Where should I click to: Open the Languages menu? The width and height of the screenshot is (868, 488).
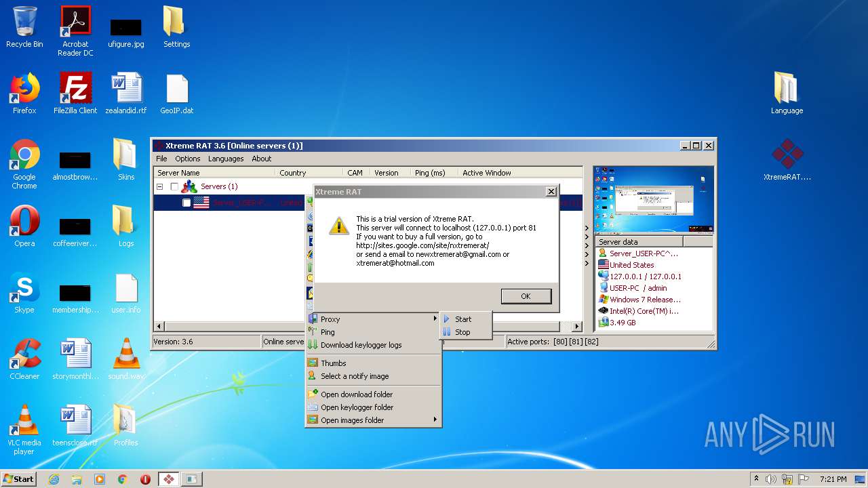click(226, 159)
